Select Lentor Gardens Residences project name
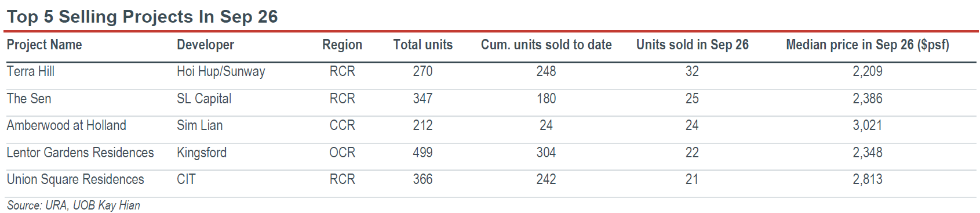Screen dimensions: 980x213 [80, 153]
